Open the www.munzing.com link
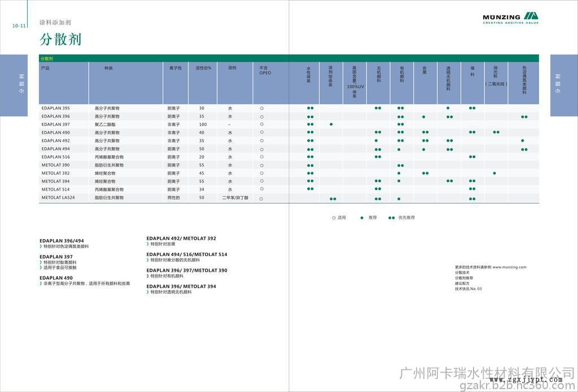This screenshot has height=392, width=578. tap(509, 267)
